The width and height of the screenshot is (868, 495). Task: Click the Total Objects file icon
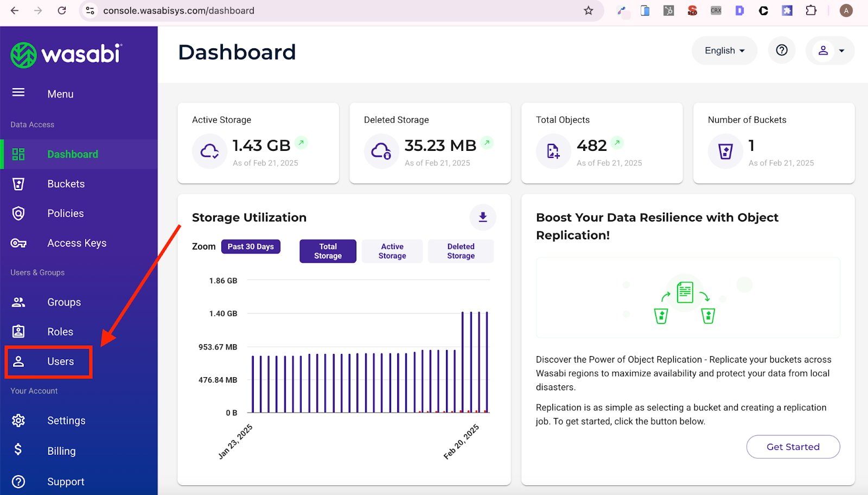coord(553,151)
